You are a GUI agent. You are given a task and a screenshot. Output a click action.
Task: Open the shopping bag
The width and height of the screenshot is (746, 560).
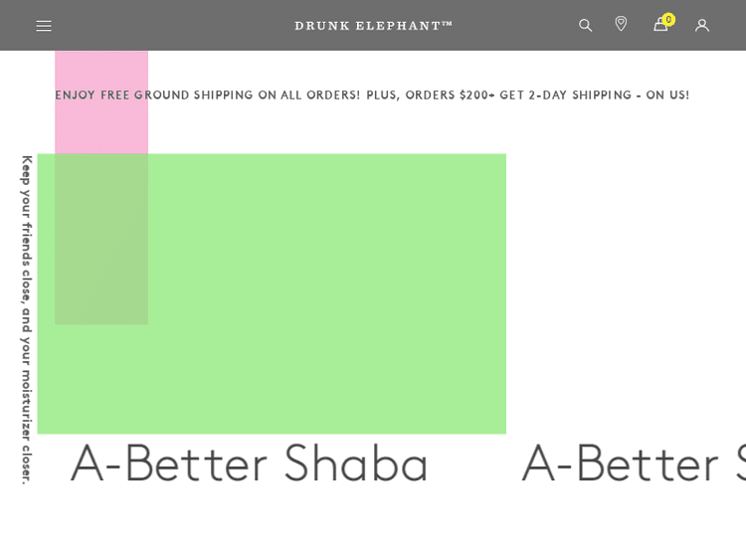click(x=659, y=27)
